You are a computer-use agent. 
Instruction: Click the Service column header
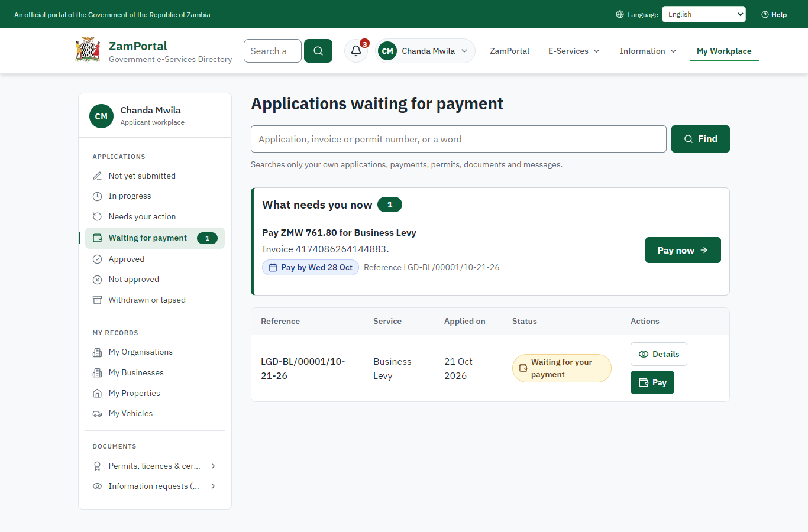[x=387, y=321]
